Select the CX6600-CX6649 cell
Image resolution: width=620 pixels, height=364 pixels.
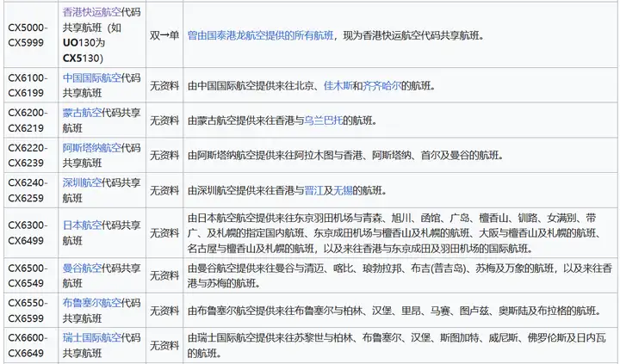[x=31, y=345]
